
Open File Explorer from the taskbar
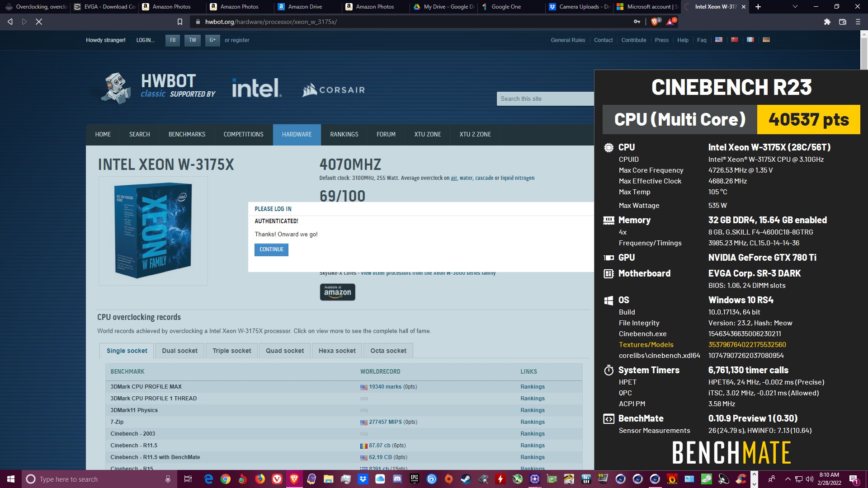329,479
